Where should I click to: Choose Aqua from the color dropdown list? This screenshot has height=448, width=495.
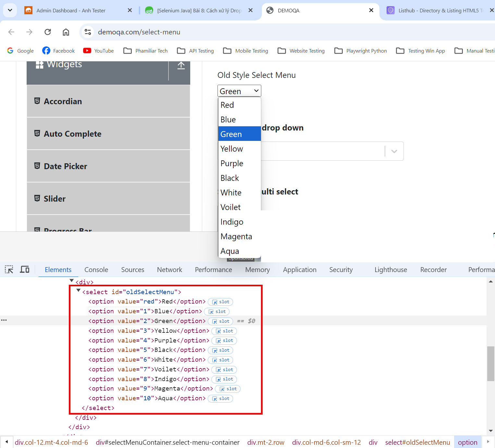240,251
